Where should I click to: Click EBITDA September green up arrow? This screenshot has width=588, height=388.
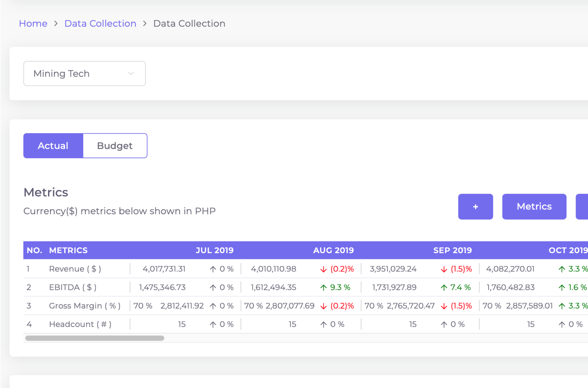pyautogui.click(x=444, y=288)
